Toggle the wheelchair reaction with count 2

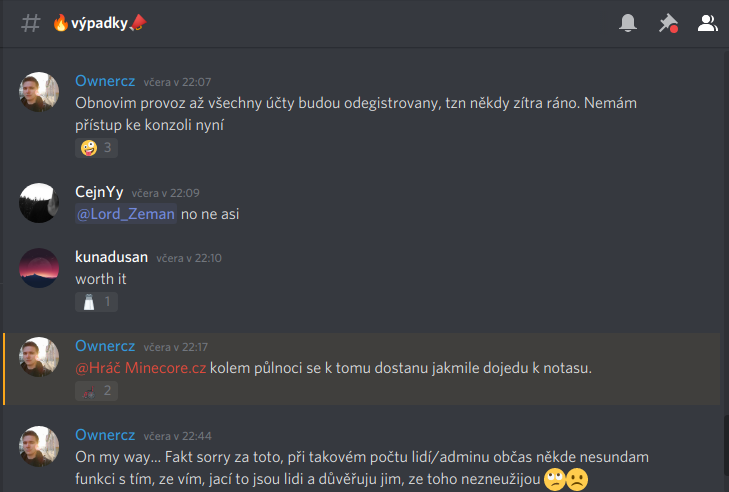click(96, 391)
